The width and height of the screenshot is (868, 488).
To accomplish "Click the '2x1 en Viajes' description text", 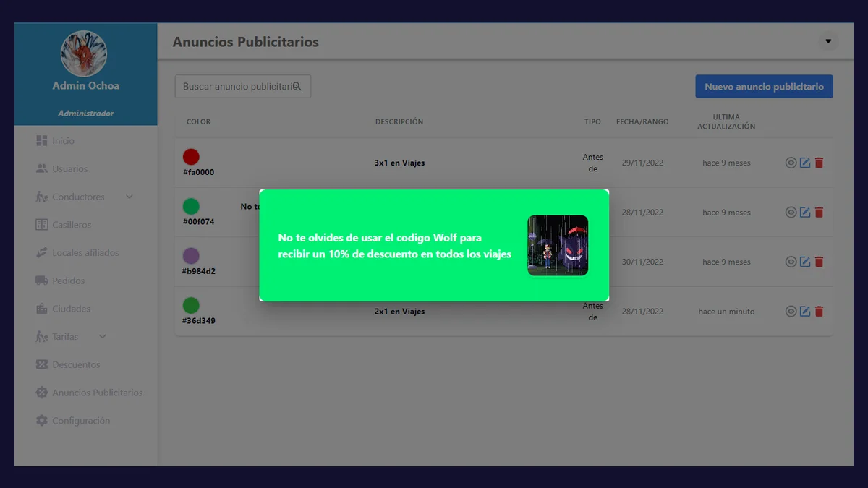I will (x=399, y=312).
